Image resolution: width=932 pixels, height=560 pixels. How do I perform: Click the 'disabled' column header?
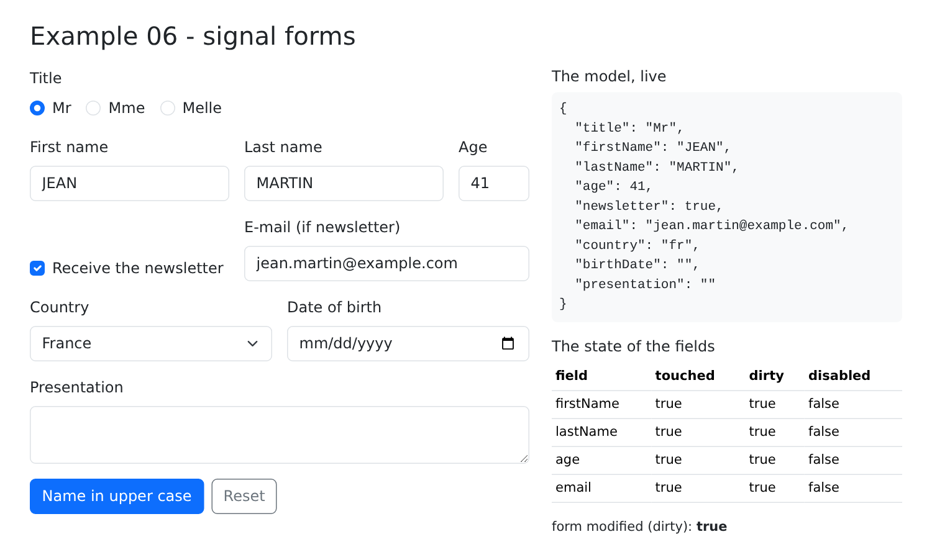(839, 376)
